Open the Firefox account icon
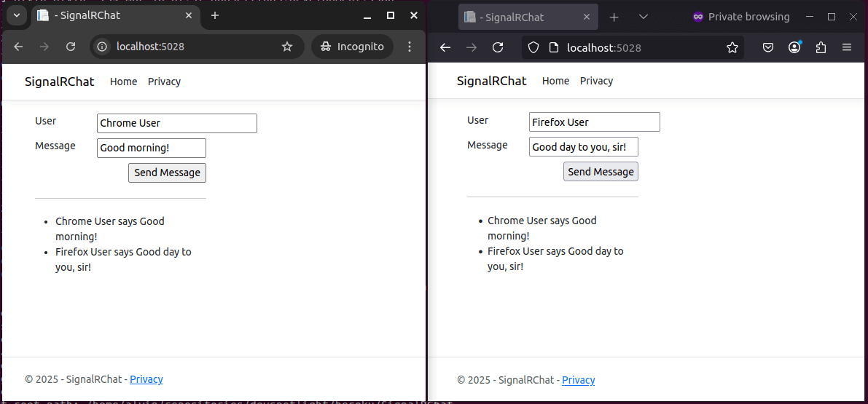This screenshot has width=868, height=404. point(795,47)
